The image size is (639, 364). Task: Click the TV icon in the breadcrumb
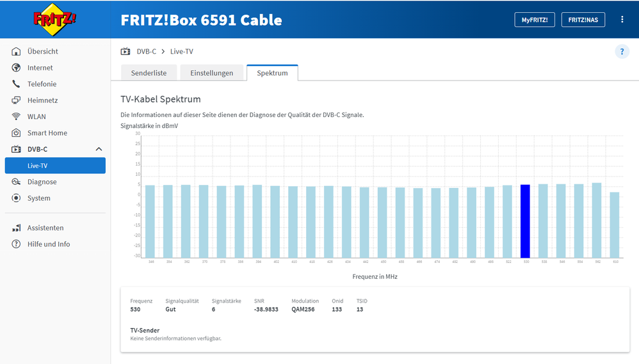tap(125, 51)
